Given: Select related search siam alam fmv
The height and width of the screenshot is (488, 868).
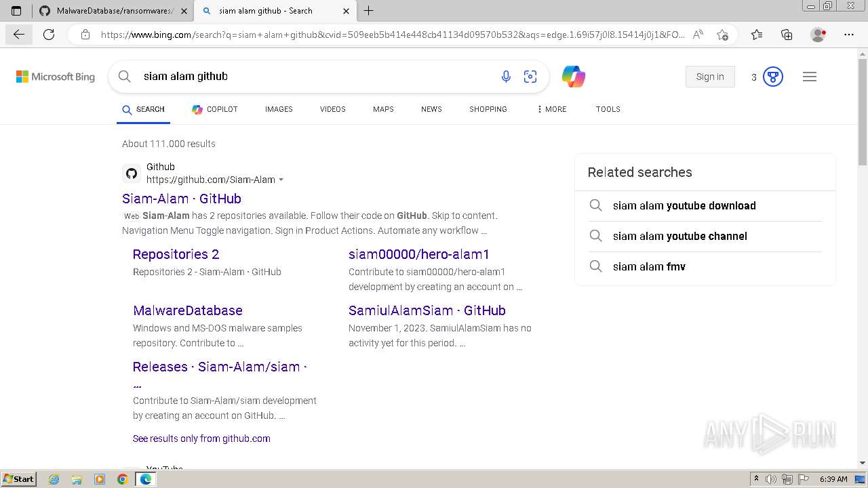Looking at the screenshot, I should click(x=649, y=266).
